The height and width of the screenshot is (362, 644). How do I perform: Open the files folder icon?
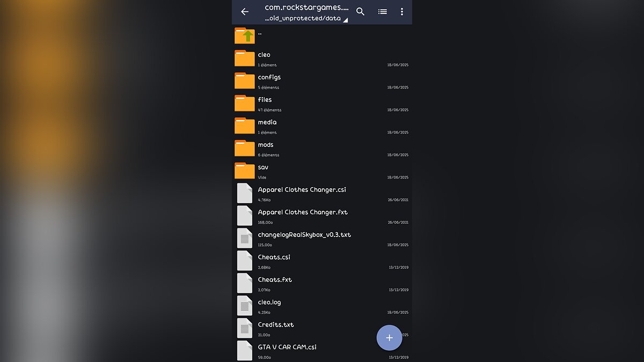(245, 103)
